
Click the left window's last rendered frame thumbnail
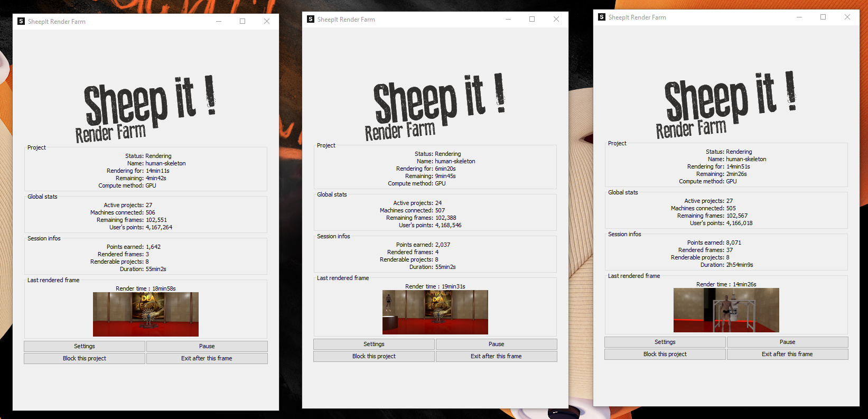[x=146, y=314]
